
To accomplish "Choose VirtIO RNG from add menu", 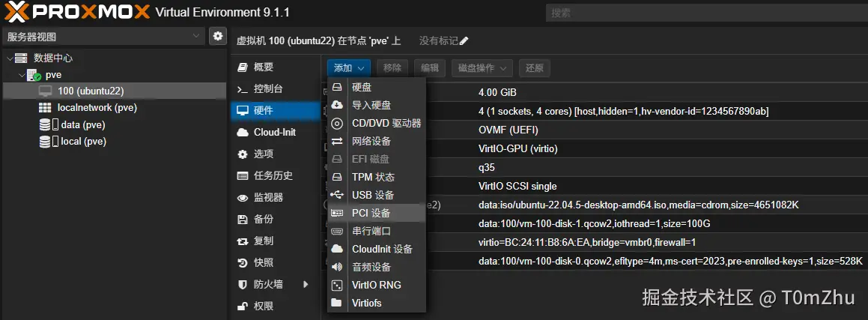I will [x=377, y=285].
